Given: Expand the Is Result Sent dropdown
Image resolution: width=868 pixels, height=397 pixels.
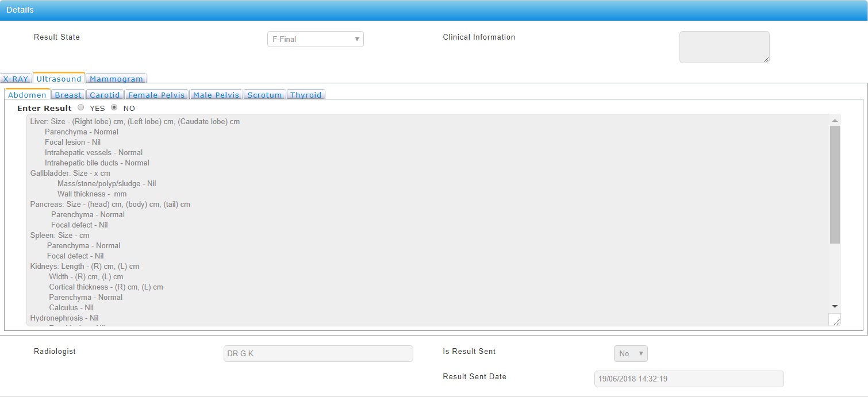Looking at the screenshot, I should [x=630, y=354].
